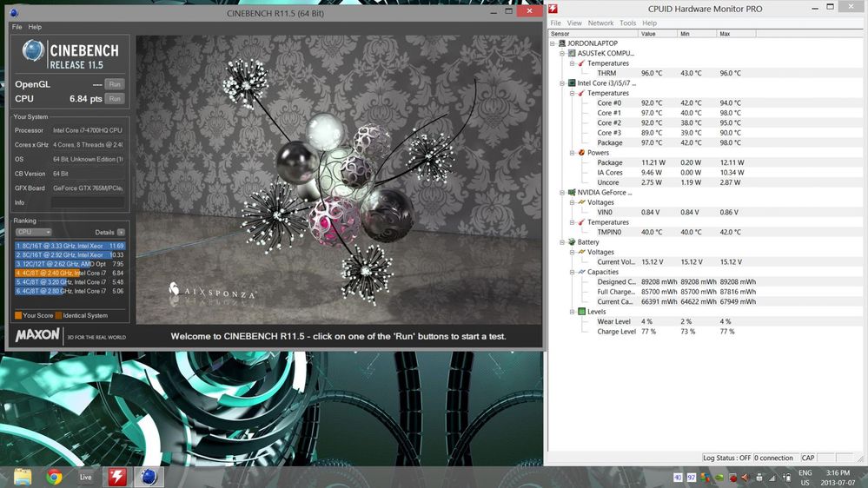
Task: Click the tray temperature icon showing 97
Action: click(691, 478)
